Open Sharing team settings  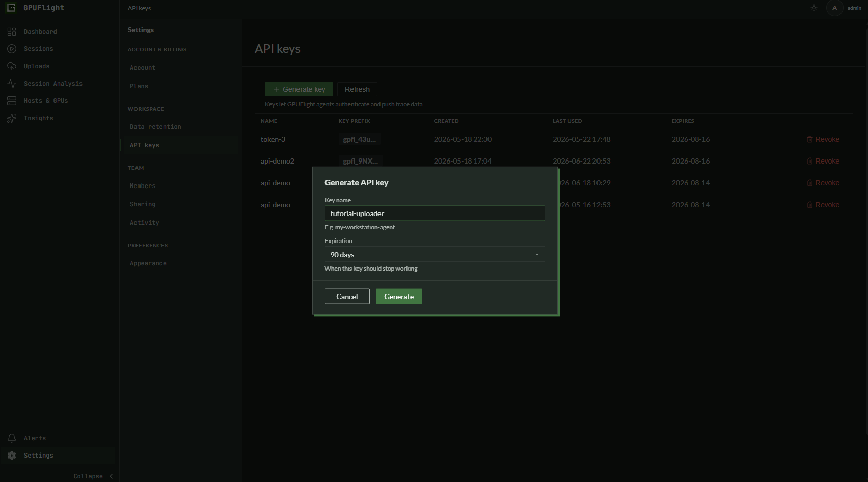(143, 204)
